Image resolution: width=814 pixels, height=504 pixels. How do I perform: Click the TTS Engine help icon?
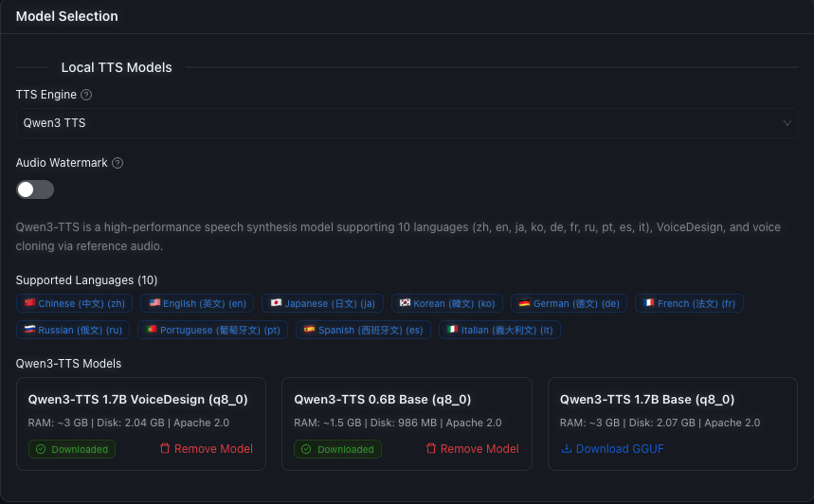point(86,95)
